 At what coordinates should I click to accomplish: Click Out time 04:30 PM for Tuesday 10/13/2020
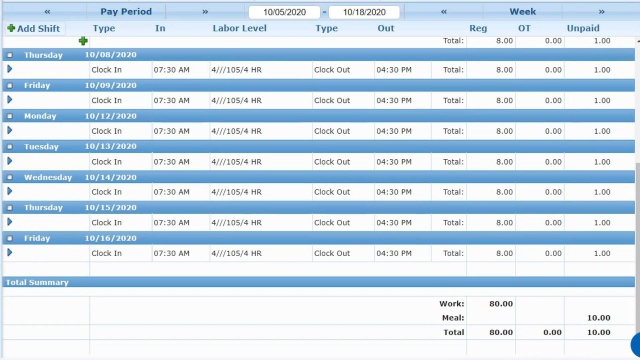tap(394, 162)
